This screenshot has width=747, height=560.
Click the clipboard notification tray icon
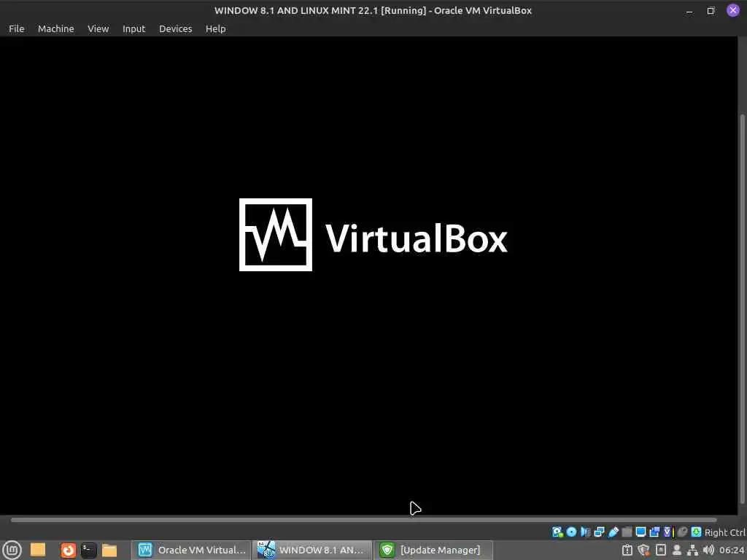point(627,550)
